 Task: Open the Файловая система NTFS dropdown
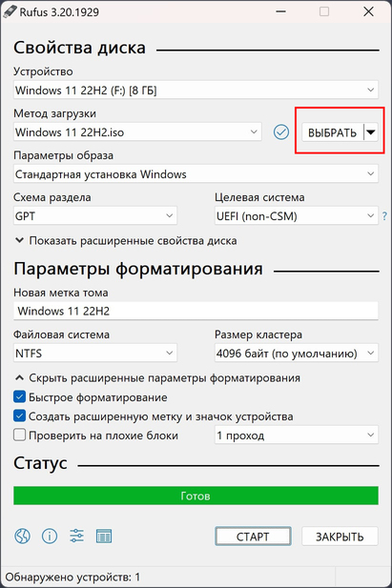(x=95, y=354)
